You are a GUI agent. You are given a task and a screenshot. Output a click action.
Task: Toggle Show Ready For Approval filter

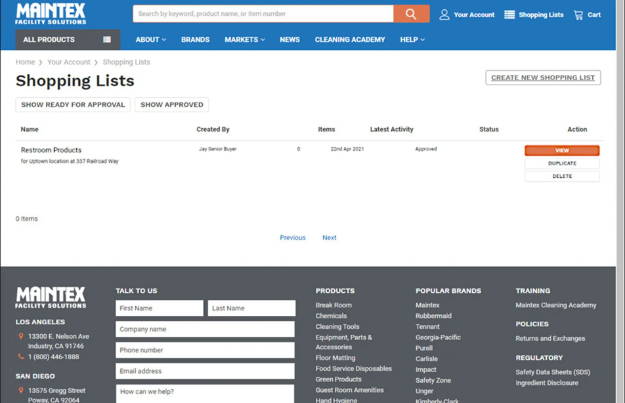click(x=73, y=104)
